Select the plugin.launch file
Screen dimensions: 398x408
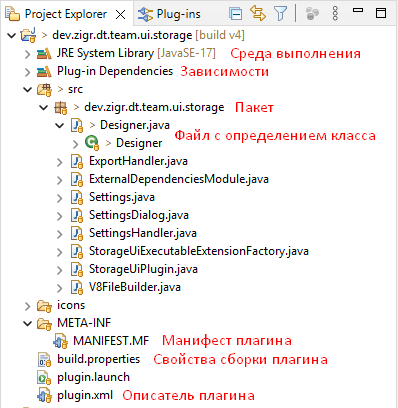(94, 377)
